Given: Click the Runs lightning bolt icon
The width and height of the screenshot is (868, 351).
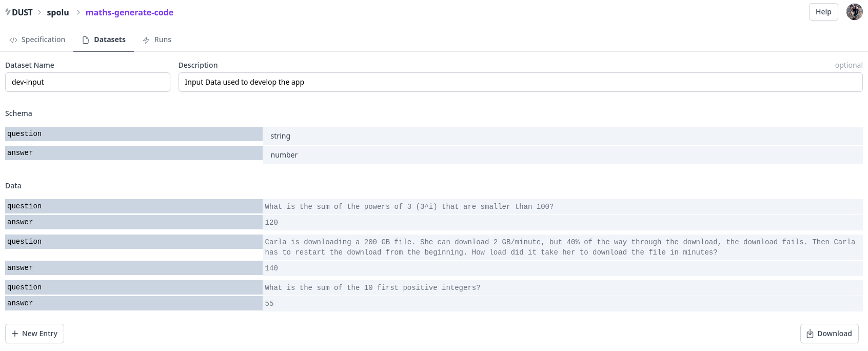Looking at the screenshot, I should [x=146, y=40].
